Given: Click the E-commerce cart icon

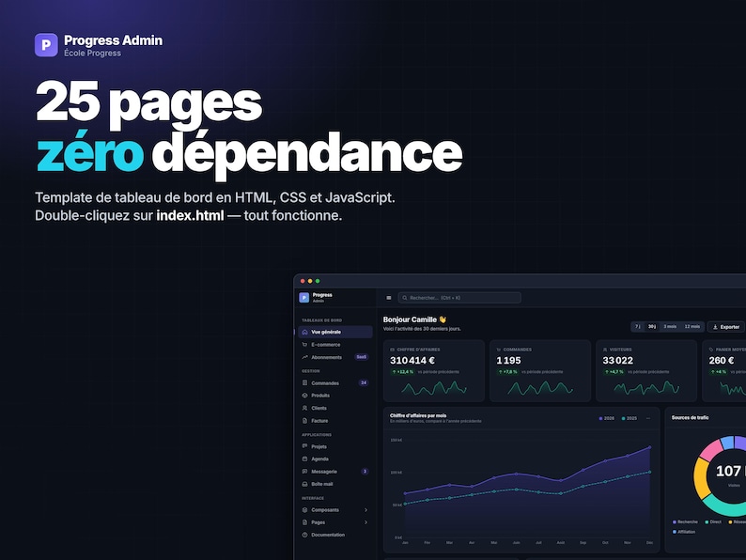Looking at the screenshot, I should click(x=305, y=345).
